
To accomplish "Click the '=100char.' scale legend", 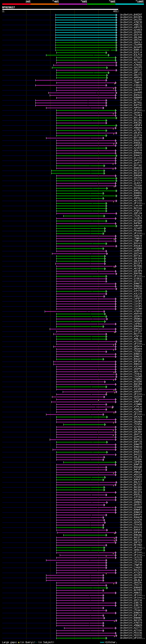I will tap(111, 642).
